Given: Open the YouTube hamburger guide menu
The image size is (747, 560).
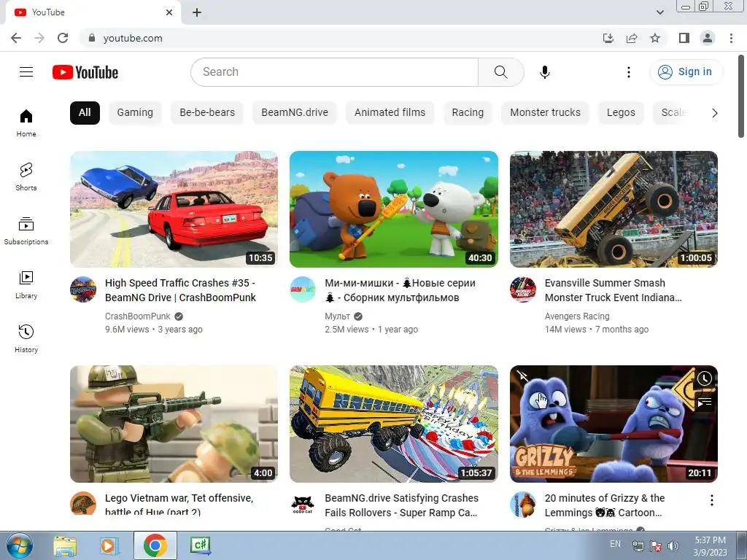Looking at the screenshot, I should (26, 72).
